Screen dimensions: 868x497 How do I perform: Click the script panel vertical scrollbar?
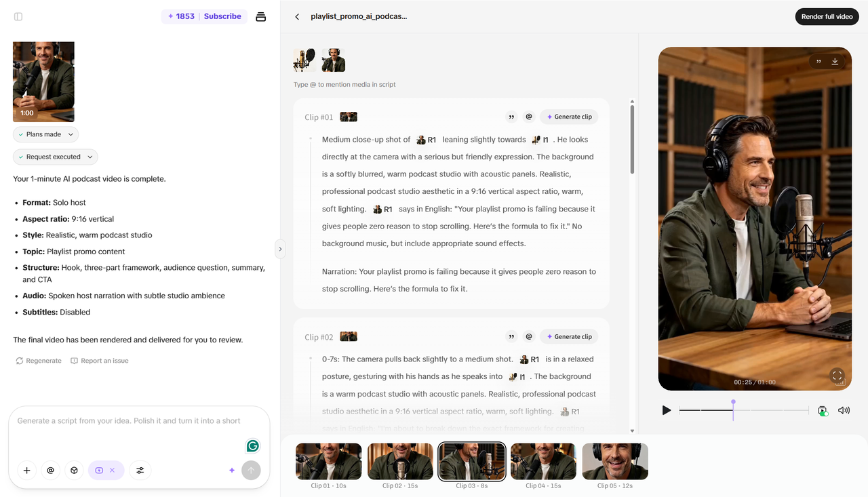click(632, 139)
